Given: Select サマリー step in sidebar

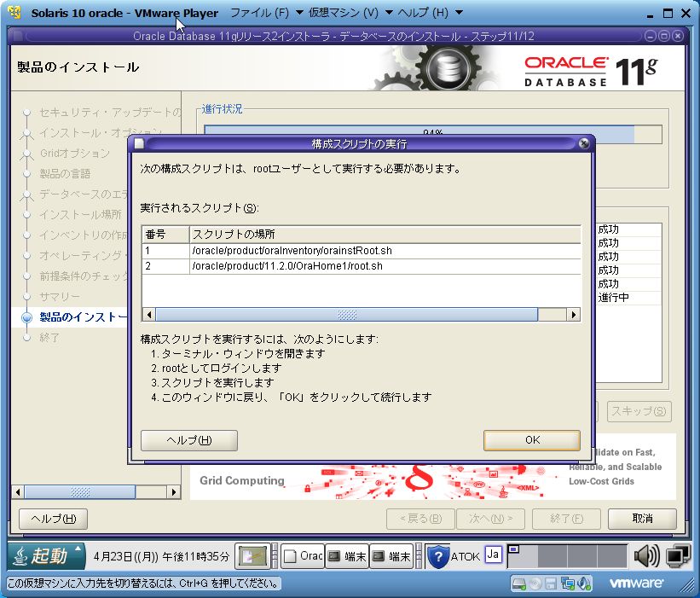Looking at the screenshot, I should [x=60, y=297].
